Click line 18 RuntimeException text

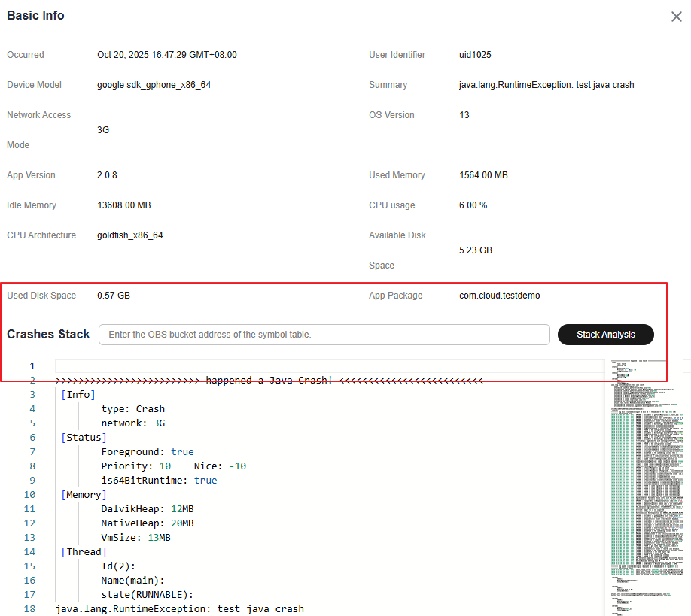[x=179, y=608]
